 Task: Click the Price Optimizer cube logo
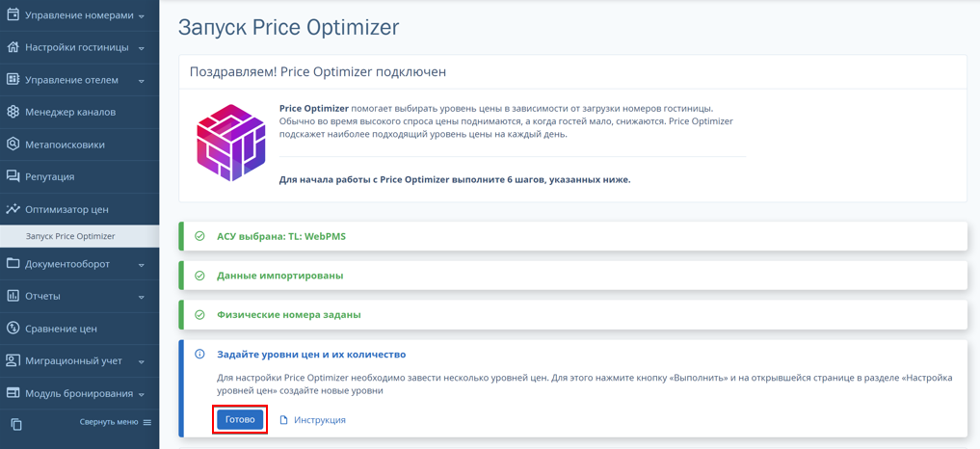coord(231,143)
